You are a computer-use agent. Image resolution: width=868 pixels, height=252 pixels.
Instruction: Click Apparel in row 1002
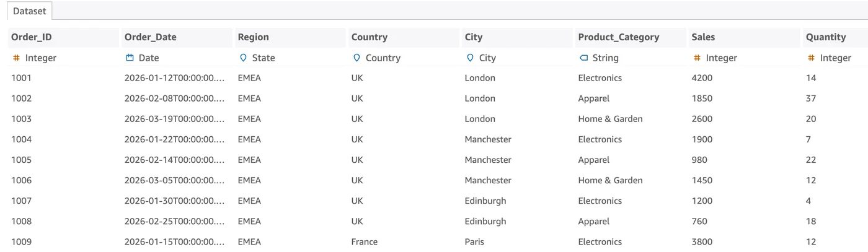[594, 98]
